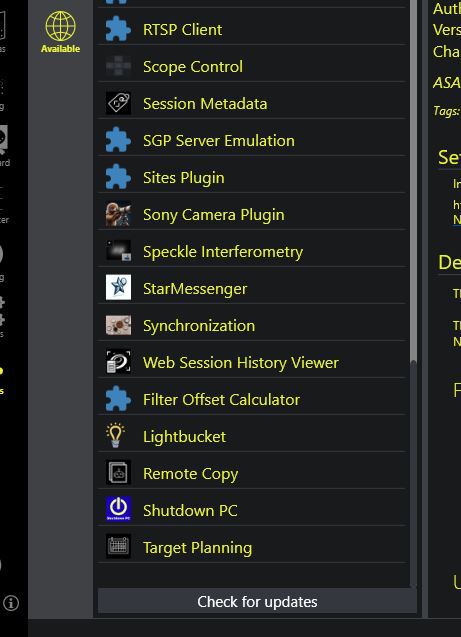Select the Sites Plugin list item

tap(252, 178)
